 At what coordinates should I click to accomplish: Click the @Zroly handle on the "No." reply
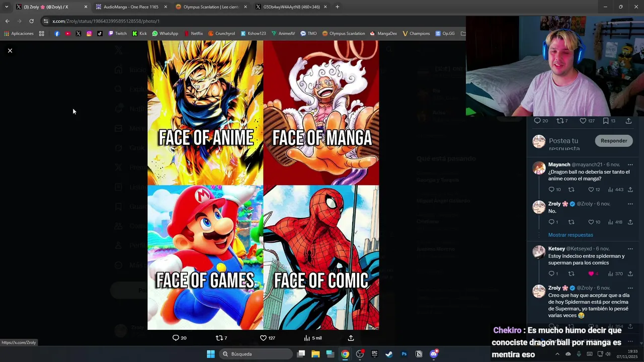pyautogui.click(x=585, y=204)
